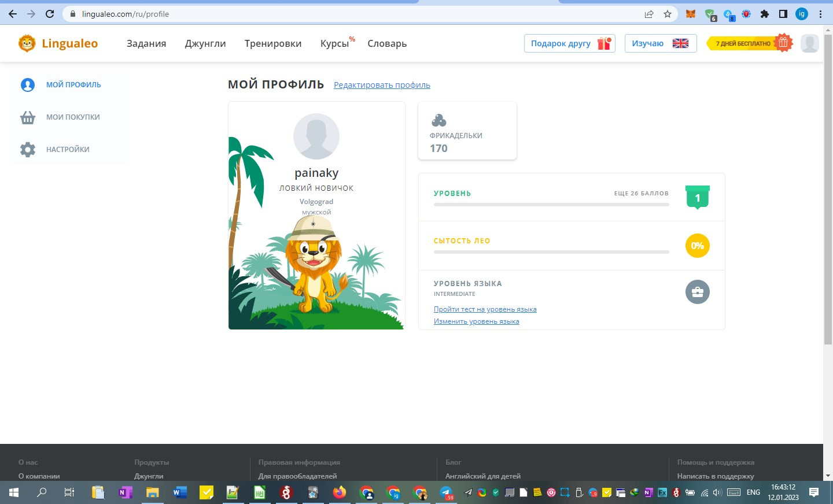Open the Задания menu

tap(146, 43)
